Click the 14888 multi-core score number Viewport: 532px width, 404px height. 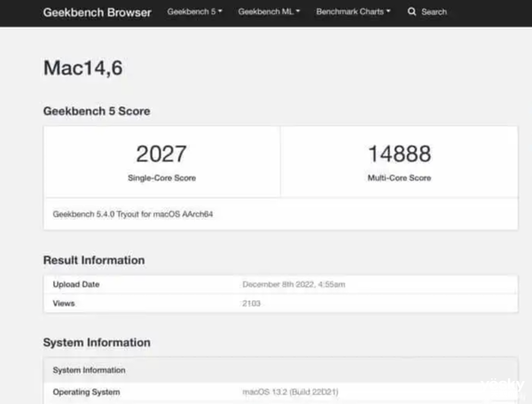tap(398, 154)
